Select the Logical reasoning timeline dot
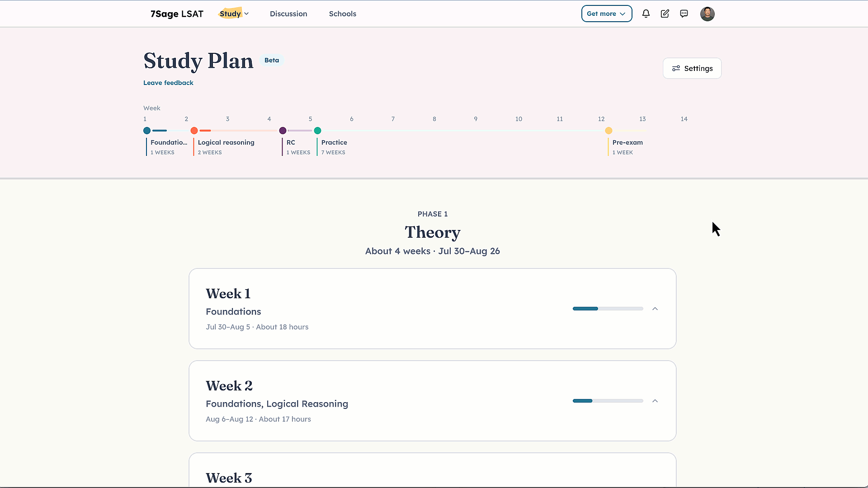868x488 pixels. pyautogui.click(x=194, y=131)
